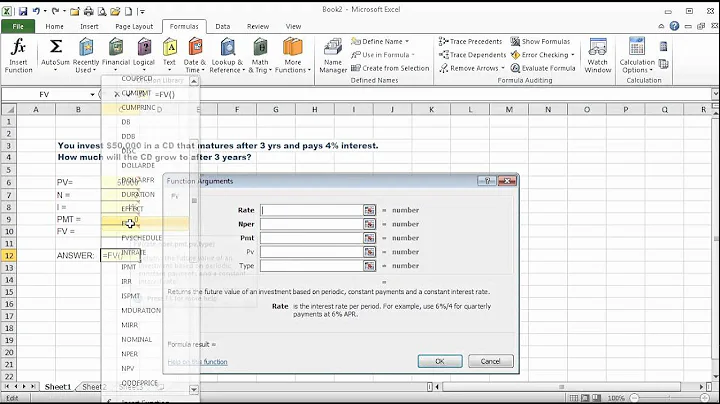Screen dimensions: 720x404
Task: Expand the Error Checking dropdown arrow
Action: click(573, 55)
